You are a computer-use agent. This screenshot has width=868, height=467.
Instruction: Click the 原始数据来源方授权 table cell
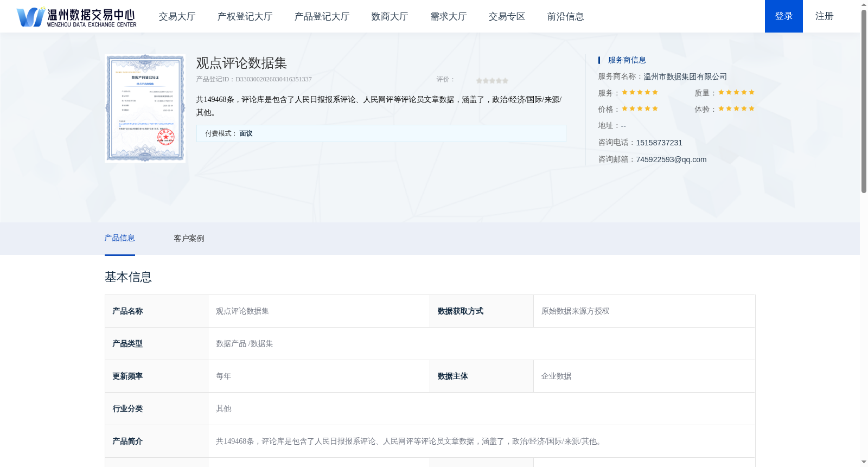[x=644, y=311]
